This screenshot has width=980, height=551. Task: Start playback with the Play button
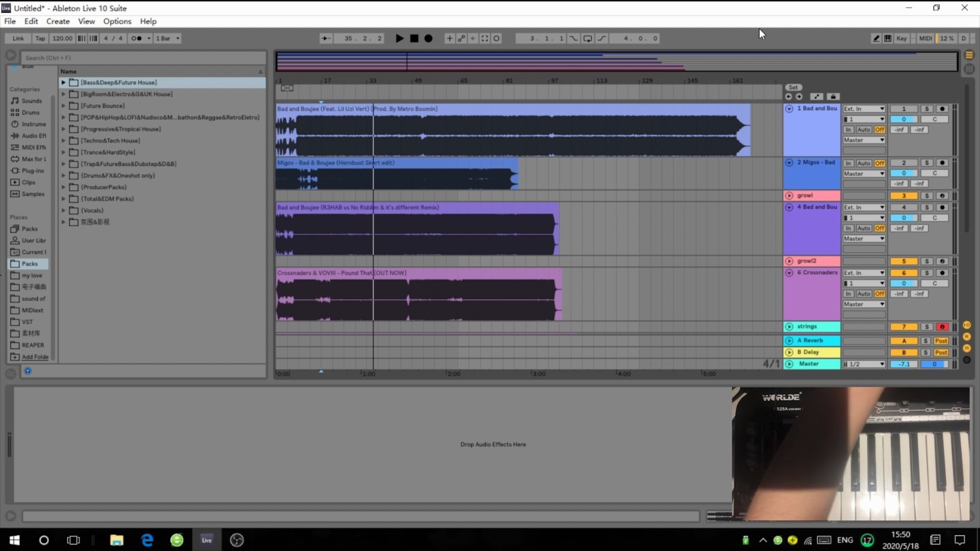pos(400,38)
